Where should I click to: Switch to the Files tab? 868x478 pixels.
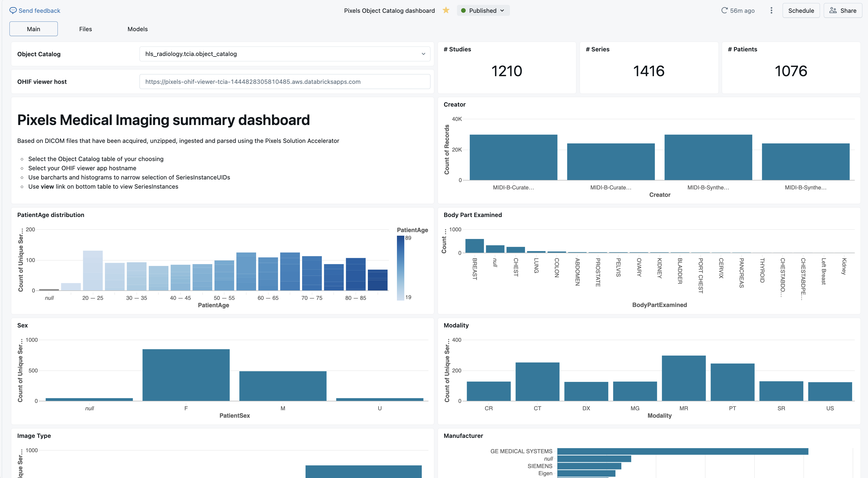[85, 29]
